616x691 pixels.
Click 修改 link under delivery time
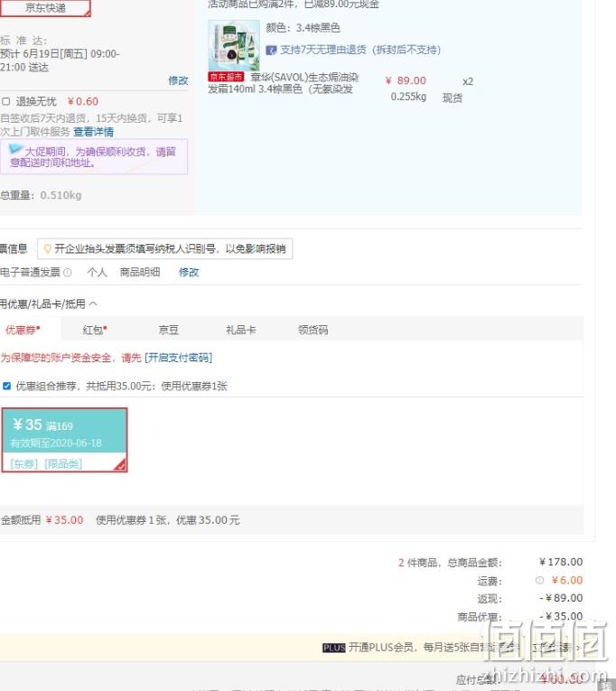pos(178,80)
